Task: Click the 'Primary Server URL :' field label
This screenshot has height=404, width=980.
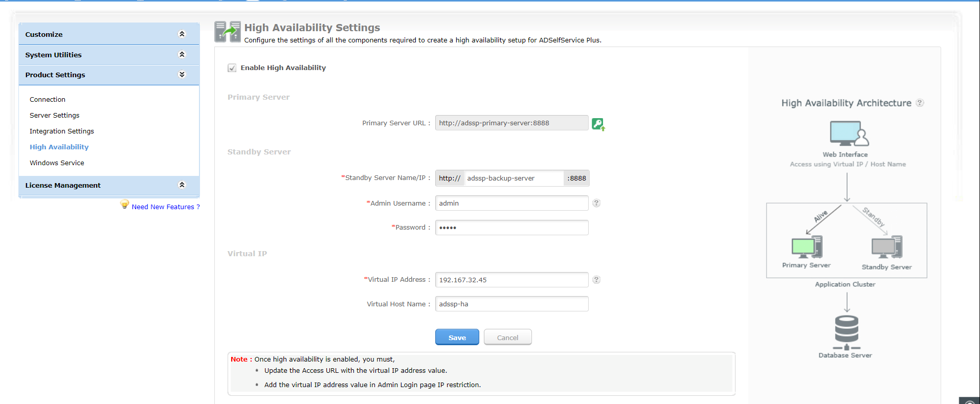Action: (396, 123)
